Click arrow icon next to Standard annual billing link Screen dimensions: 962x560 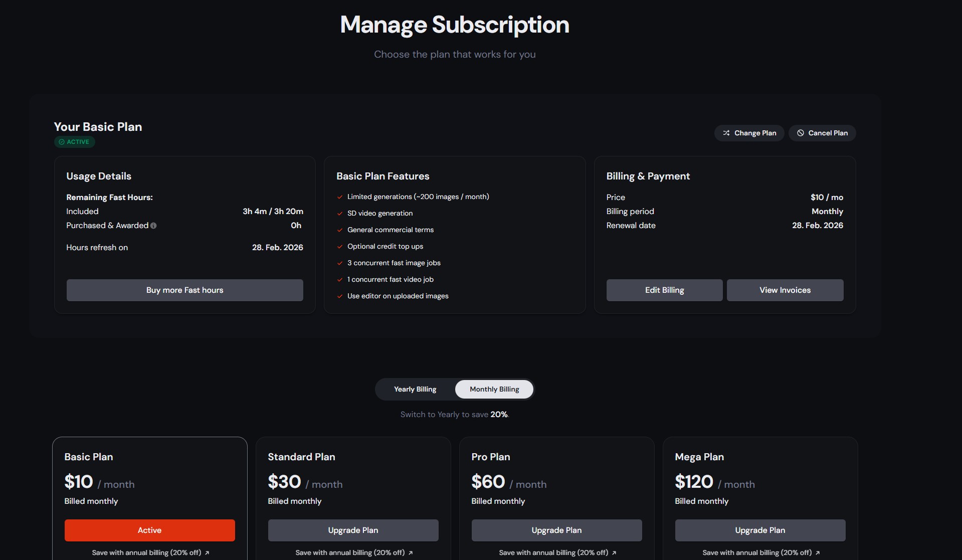point(411,553)
